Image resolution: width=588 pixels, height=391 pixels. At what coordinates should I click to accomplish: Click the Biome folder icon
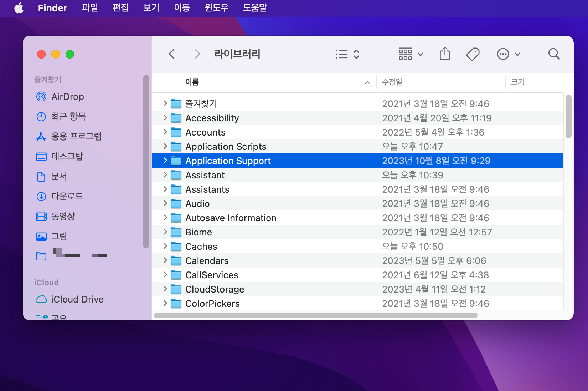[x=176, y=232]
